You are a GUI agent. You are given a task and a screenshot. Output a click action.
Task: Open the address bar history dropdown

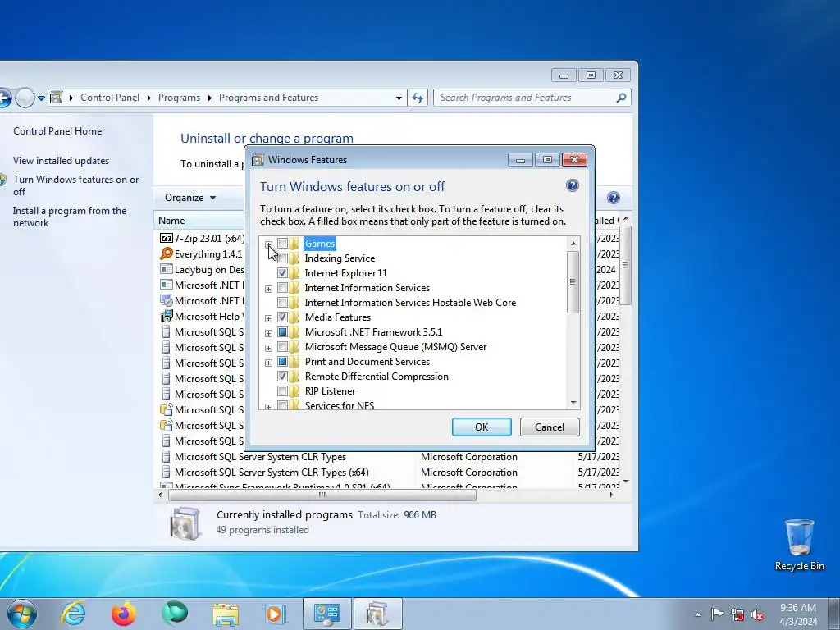(399, 98)
